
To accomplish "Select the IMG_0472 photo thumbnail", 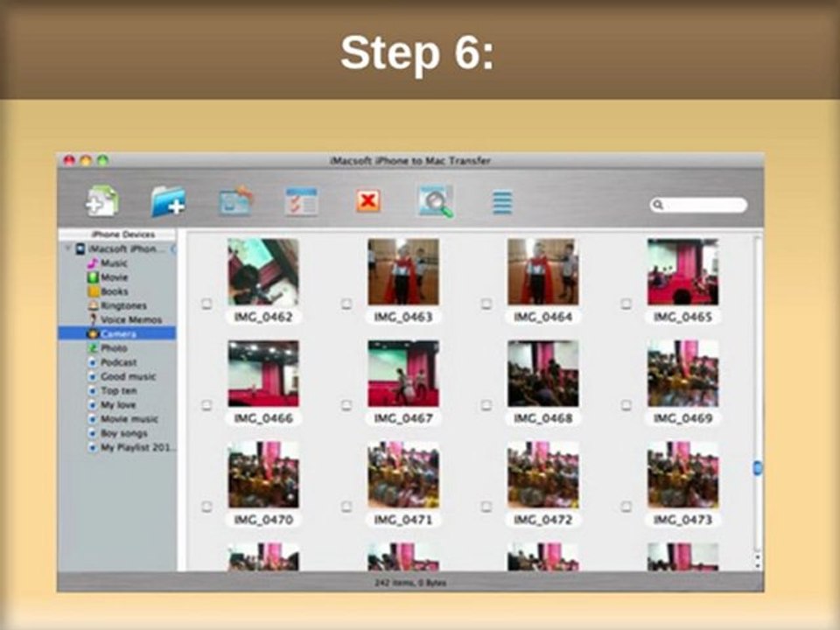I will 542,474.
